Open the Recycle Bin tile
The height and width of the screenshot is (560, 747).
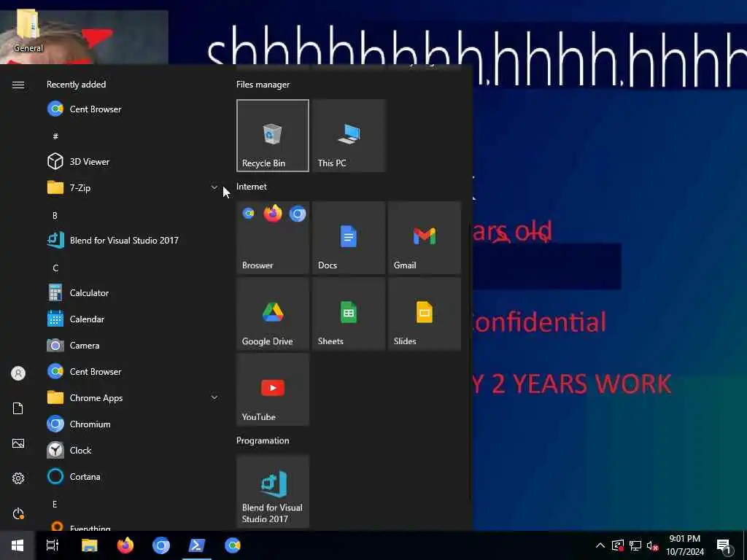click(x=273, y=135)
